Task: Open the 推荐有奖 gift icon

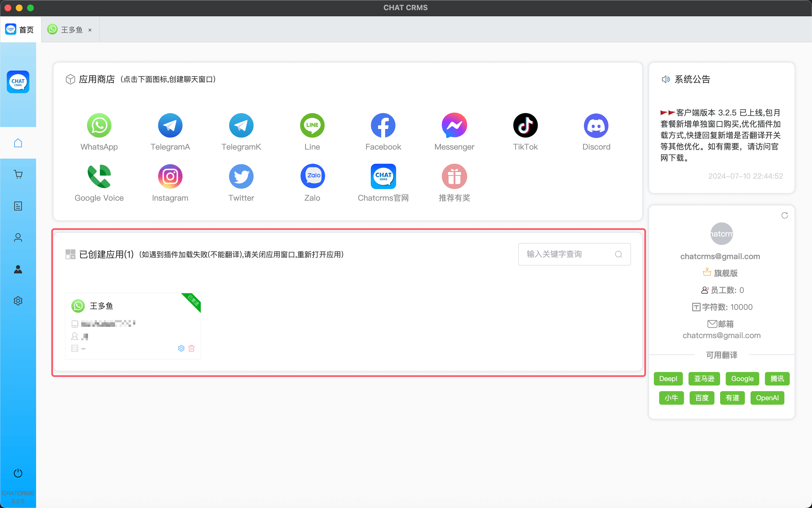Action: tap(454, 176)
